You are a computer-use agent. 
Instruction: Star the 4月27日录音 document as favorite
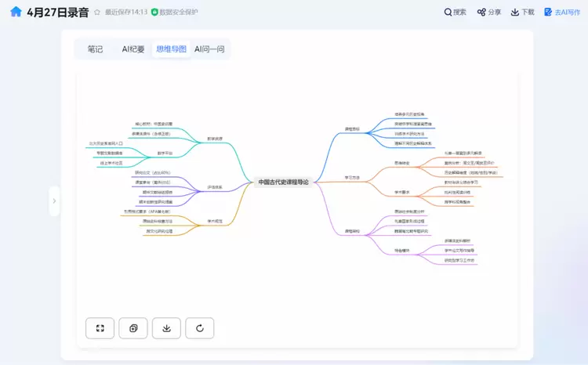click(x=96, y=13)
